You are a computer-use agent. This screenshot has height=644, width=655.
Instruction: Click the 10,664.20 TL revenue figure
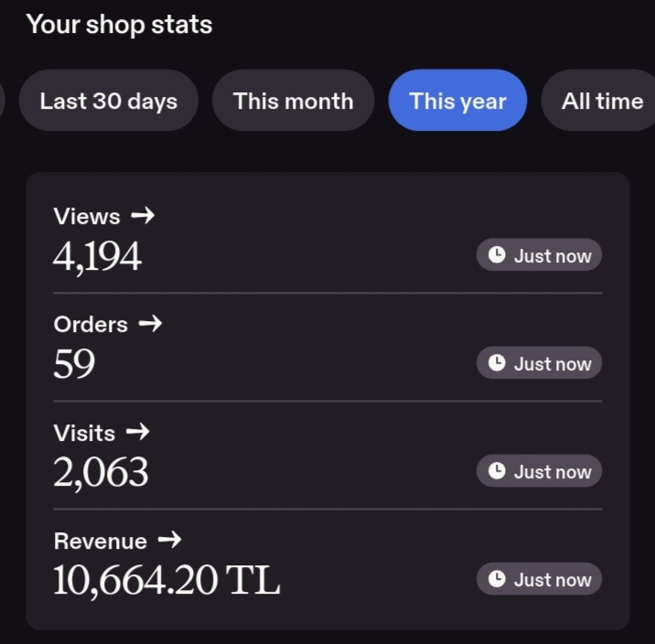coord(166,580)
